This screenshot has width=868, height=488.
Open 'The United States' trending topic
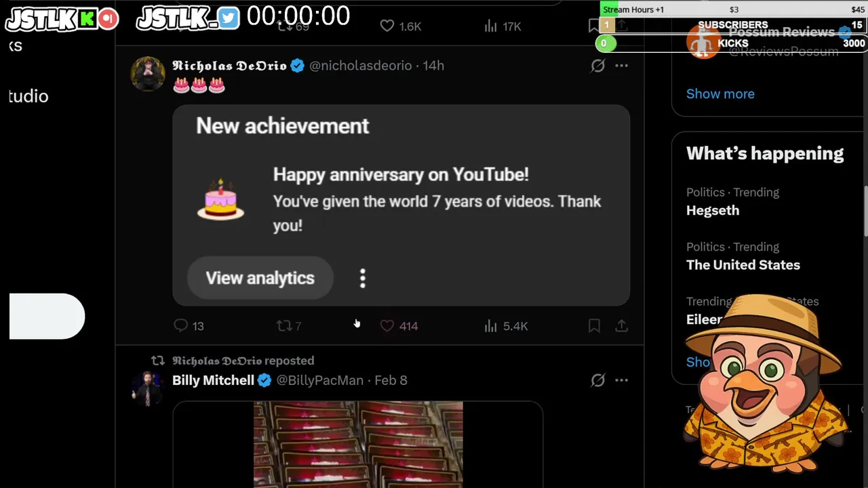pyautogui.click(x=743, y=265)
